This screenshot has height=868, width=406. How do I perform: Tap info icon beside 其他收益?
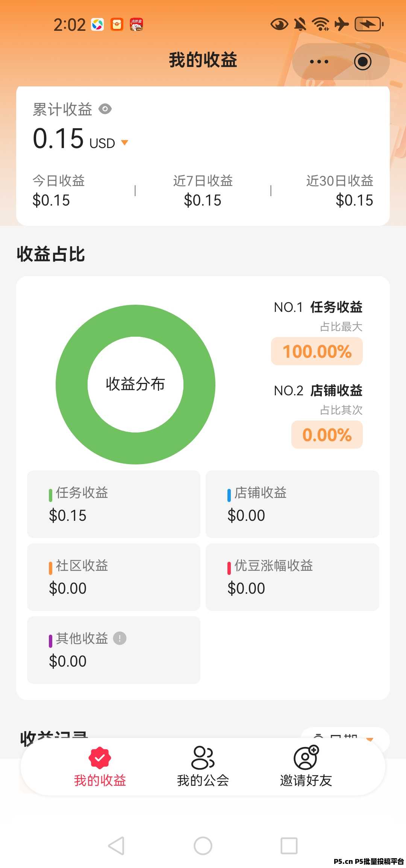[120, 638]
